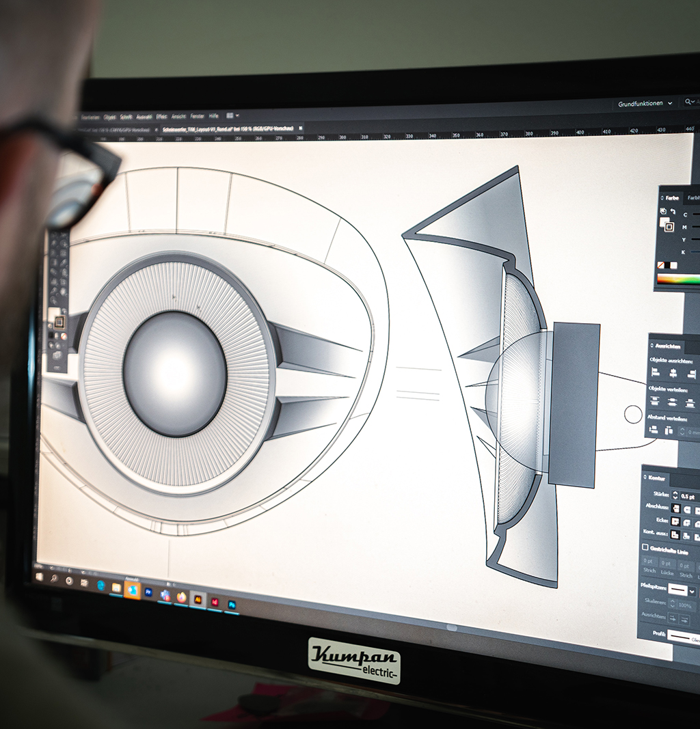This screenshot has width=700, height=729.
Task: Click the align left edges icon
Action: click(x=656, y=372)
